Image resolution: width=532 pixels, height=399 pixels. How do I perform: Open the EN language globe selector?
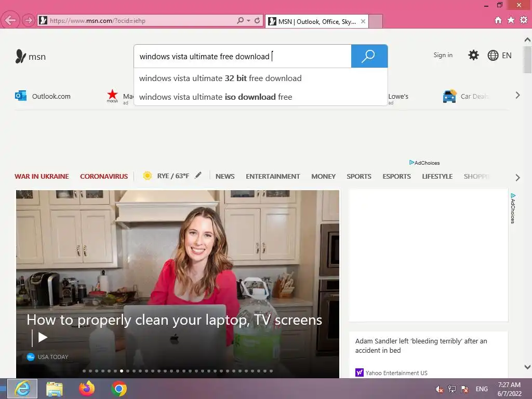point(499,55)
